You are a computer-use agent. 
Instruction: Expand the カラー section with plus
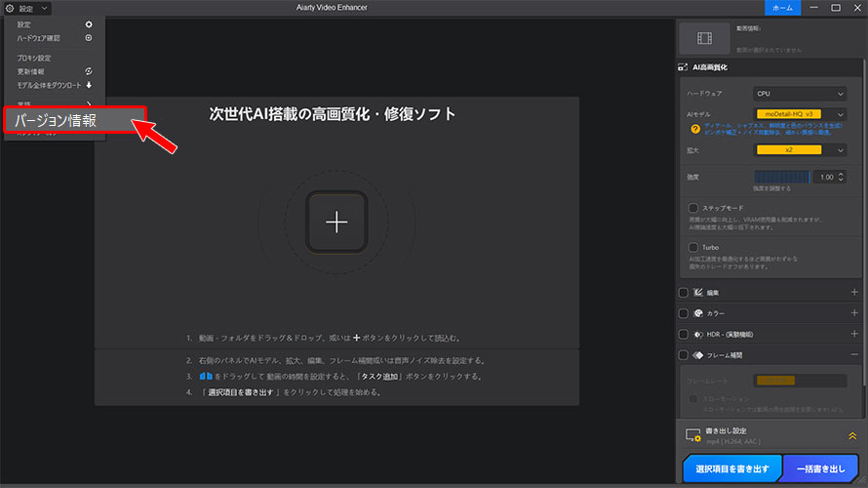(x=854, y=313)
